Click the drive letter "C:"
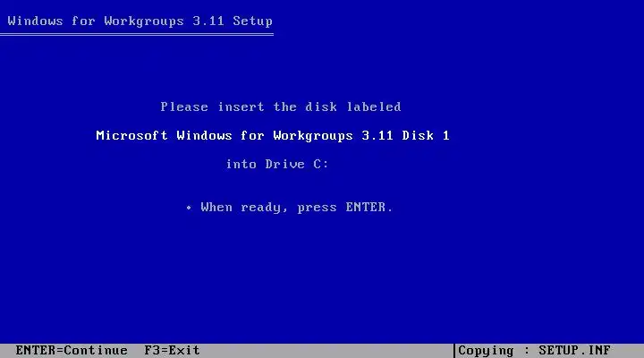The width and height of the screenshot is (644, 358). coord(321,165)
